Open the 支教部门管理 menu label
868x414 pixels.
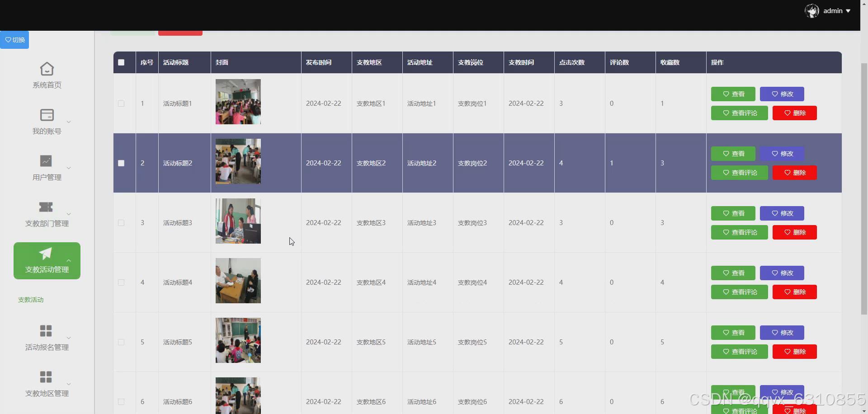click(x=47, y=223)
